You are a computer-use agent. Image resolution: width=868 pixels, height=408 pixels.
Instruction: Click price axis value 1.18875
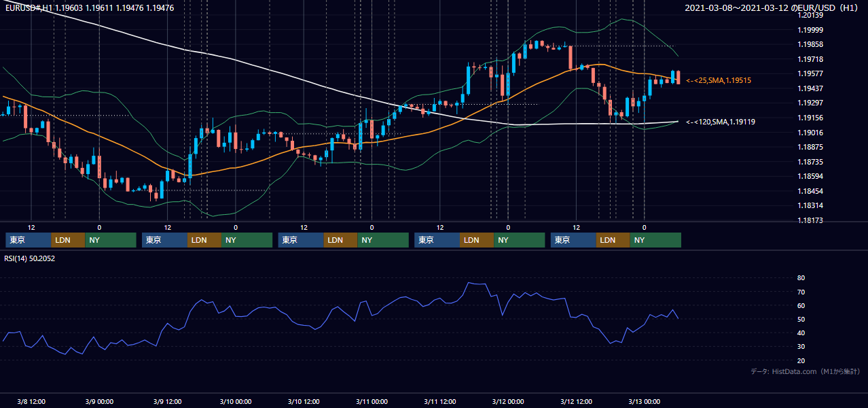pos(810,147)
